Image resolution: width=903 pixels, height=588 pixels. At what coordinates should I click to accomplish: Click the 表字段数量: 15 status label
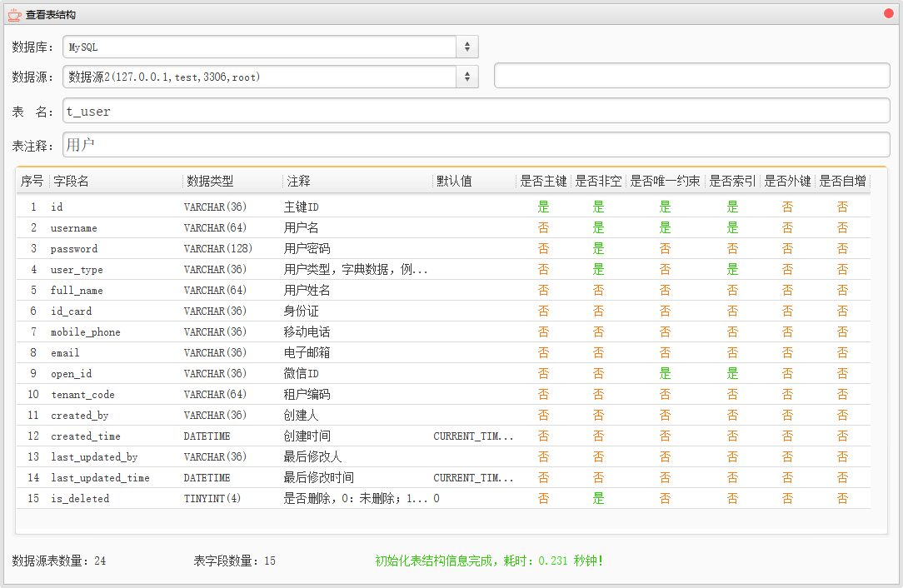click(x=234, y=561)
